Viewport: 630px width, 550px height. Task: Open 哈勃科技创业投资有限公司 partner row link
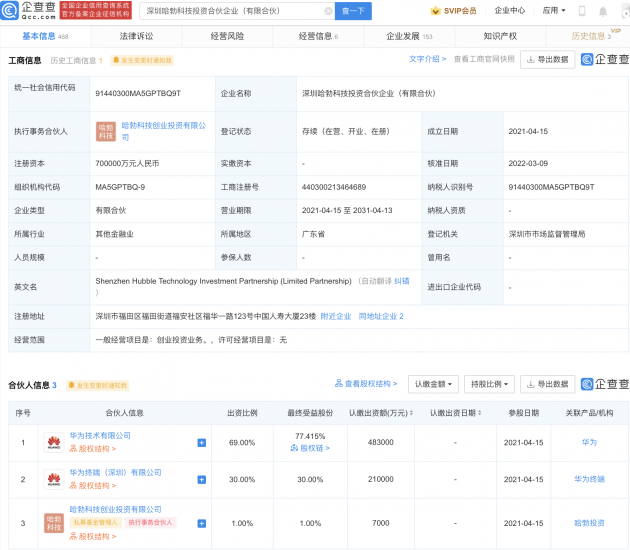pos(115,509)
